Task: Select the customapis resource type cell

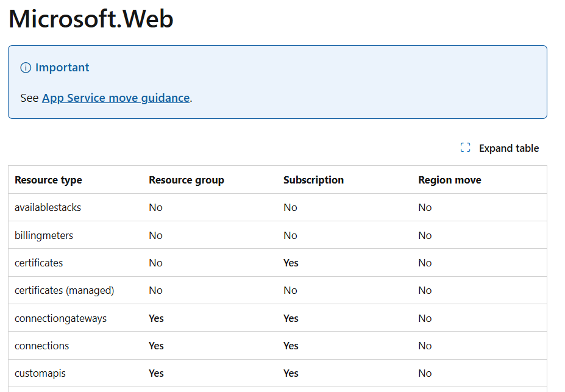Action: click(40, 373)
